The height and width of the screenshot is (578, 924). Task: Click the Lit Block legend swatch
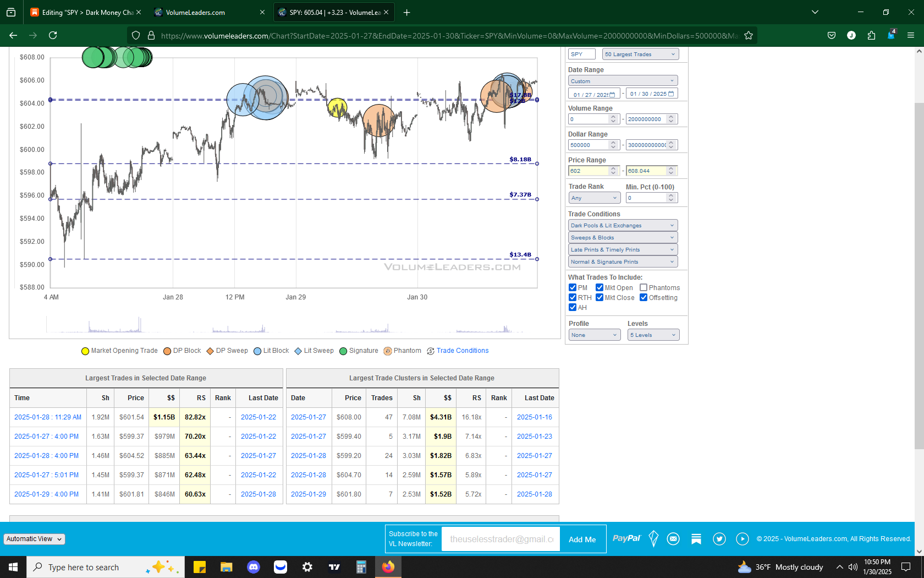click(x=257, y=351)
